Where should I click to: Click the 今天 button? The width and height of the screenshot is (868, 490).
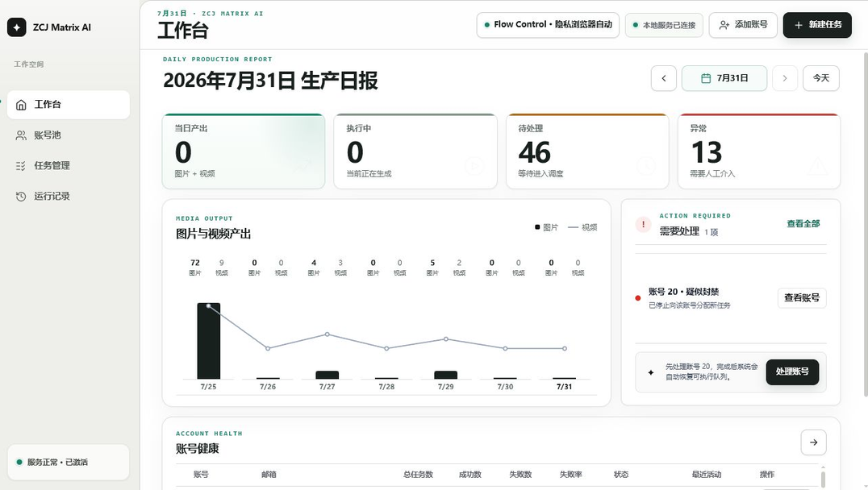coord(821,78)
